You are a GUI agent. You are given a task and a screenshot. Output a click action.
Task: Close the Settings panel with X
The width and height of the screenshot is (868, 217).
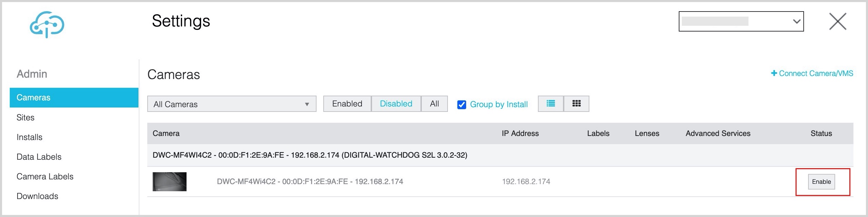tap(838, 21)
